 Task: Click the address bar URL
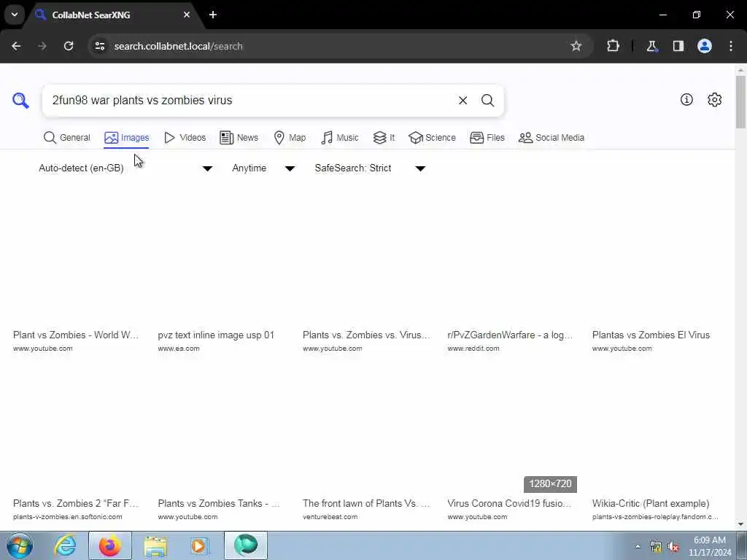pyautogui.click(x=178, y=46)
